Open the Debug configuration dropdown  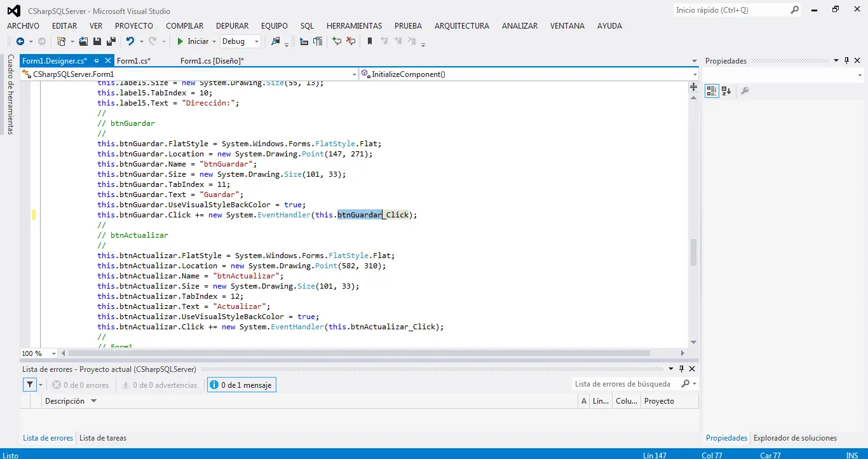[240, 41]
